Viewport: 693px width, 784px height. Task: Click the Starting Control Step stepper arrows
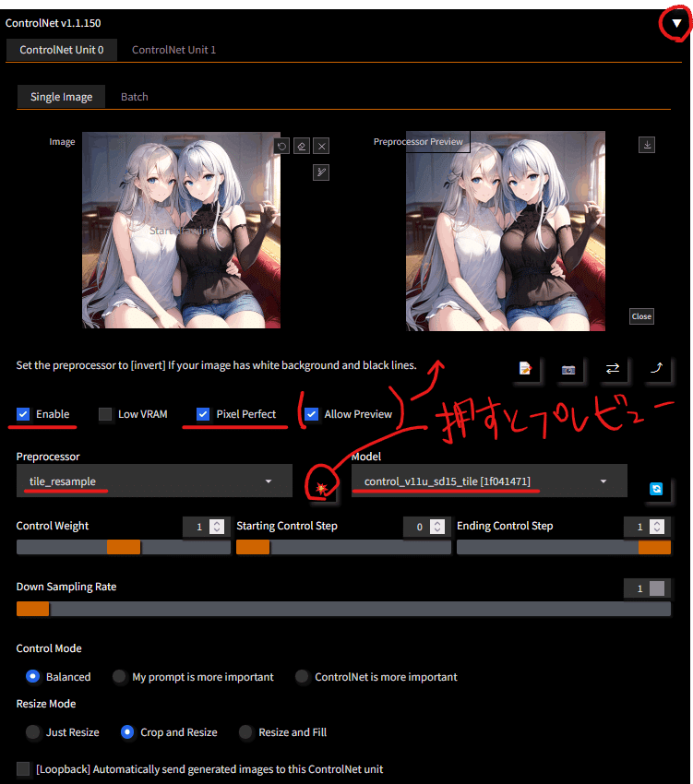(x=437, y=527)
